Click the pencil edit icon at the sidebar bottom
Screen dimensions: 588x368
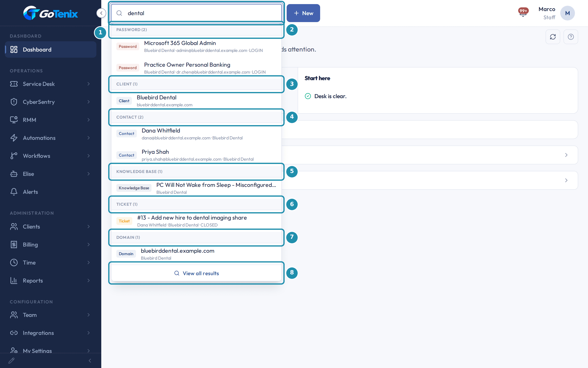click(x=11, y=360)
